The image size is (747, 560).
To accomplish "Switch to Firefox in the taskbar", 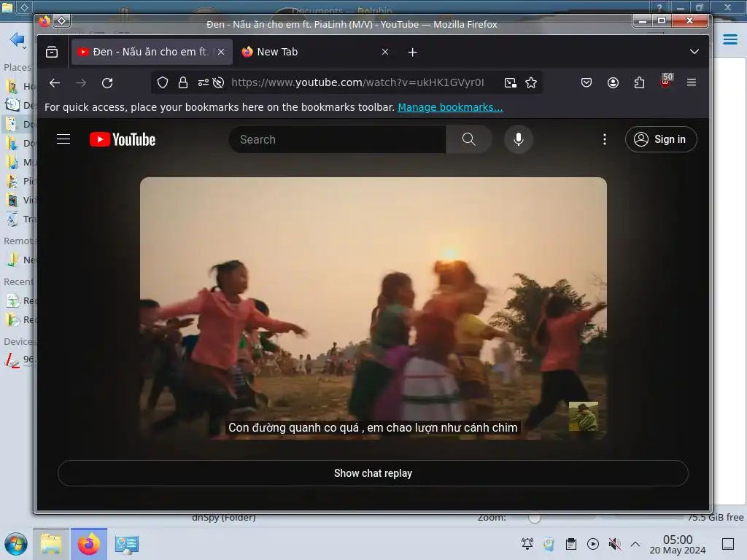I will (89, 544).
